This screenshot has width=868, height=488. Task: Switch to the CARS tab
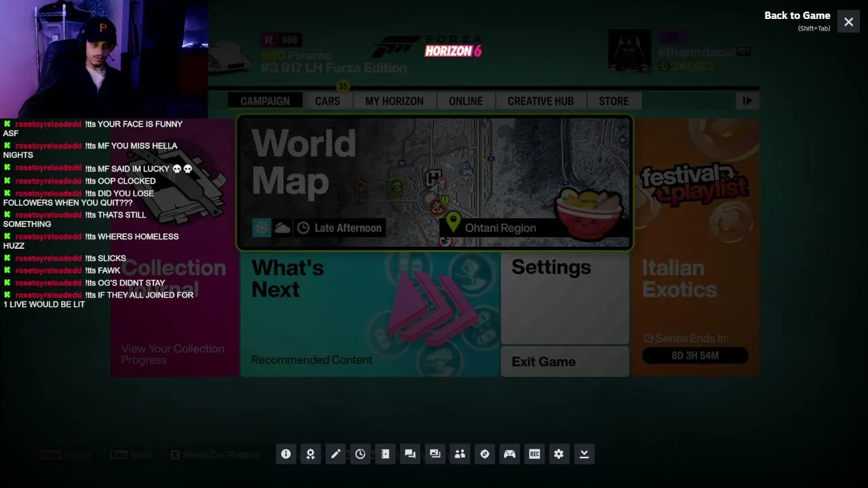click(328, 101)
